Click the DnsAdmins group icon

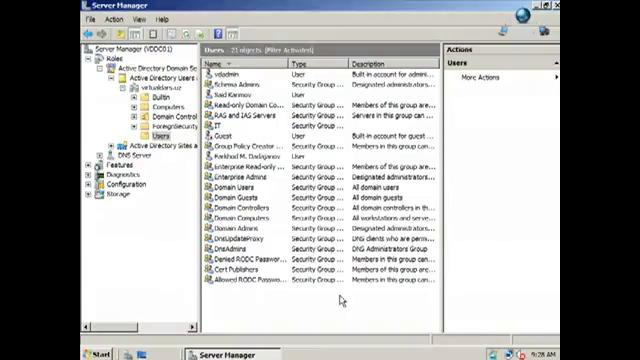(209, 249)
